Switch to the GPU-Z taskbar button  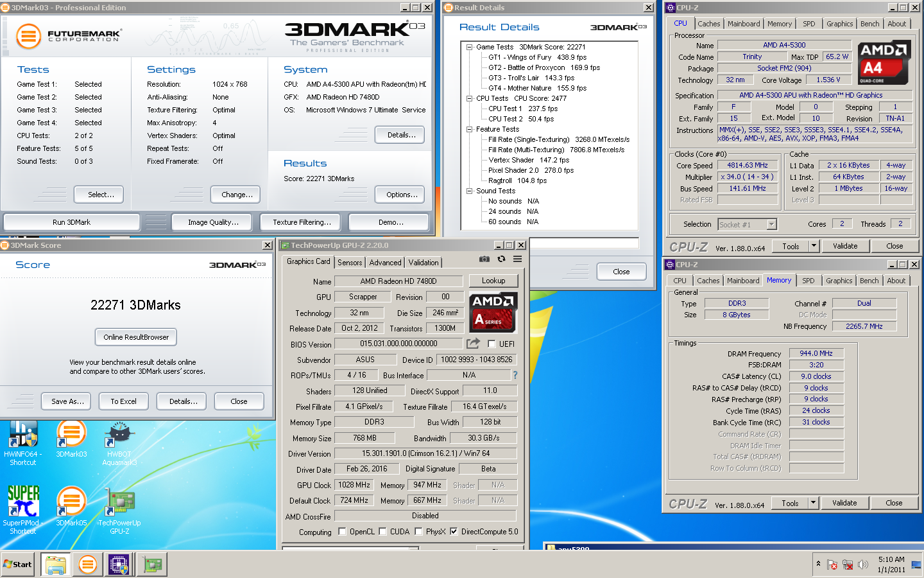152,565
